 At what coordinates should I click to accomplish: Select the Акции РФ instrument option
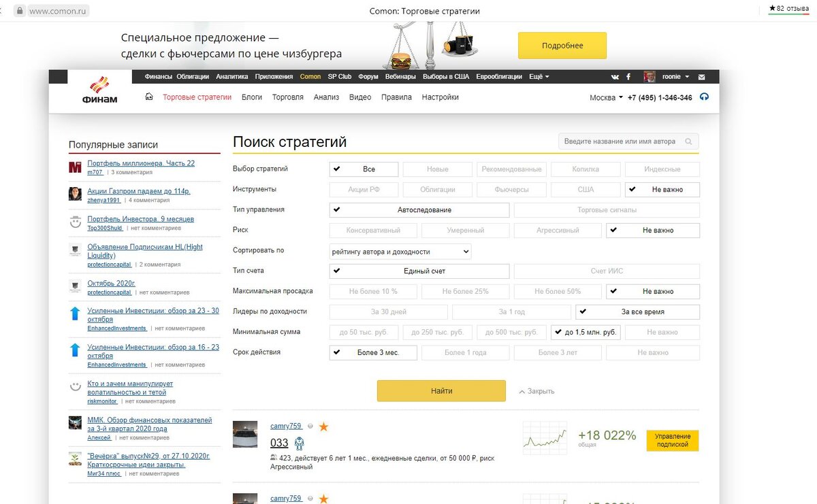[364, 190]
